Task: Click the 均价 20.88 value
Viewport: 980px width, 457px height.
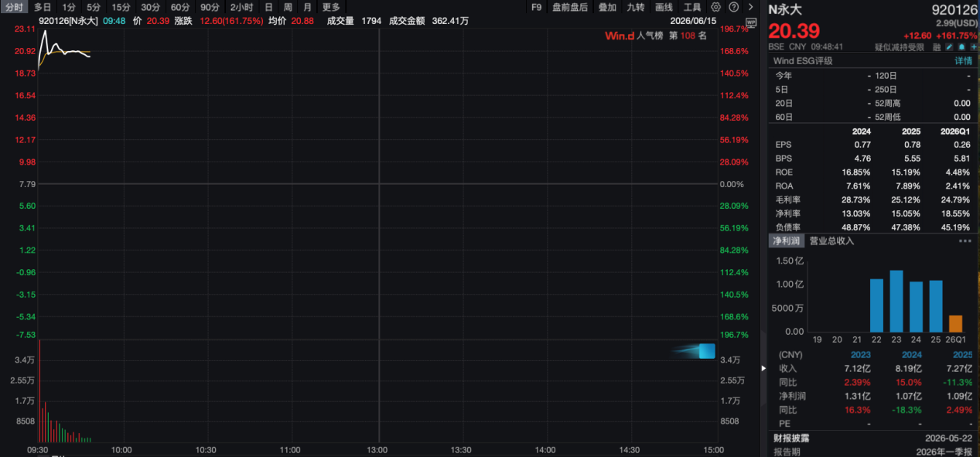Action: 302,21
